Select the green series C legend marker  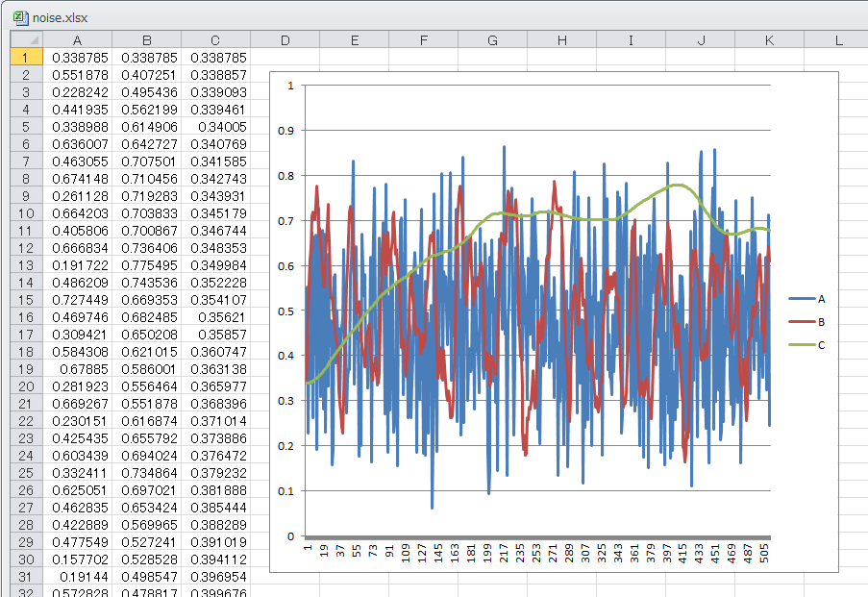[801, 345]
